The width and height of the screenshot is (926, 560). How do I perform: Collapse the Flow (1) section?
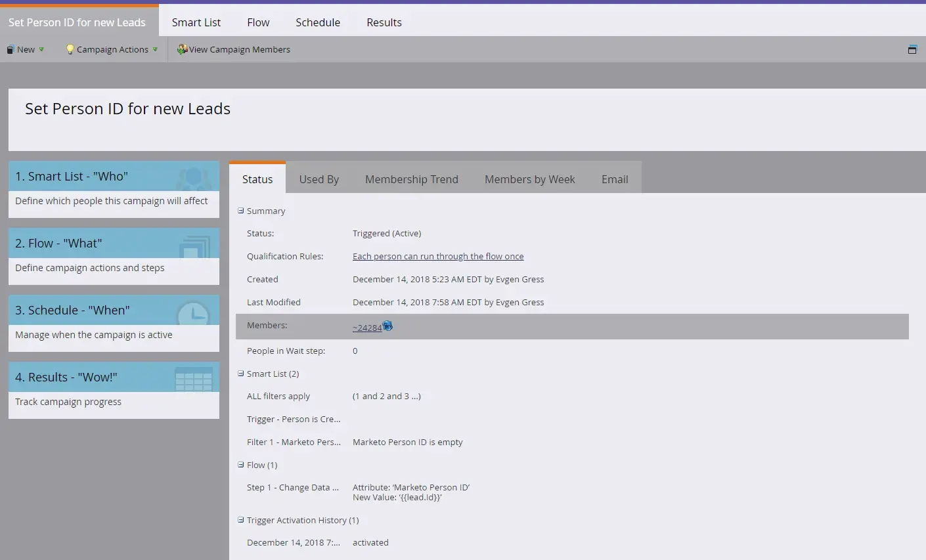(241, 465)
